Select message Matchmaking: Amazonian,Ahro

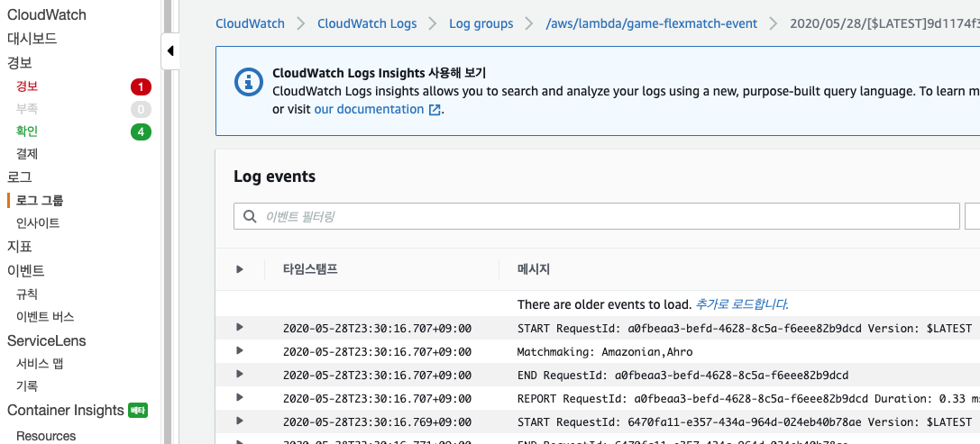click(x=604, y=351)
